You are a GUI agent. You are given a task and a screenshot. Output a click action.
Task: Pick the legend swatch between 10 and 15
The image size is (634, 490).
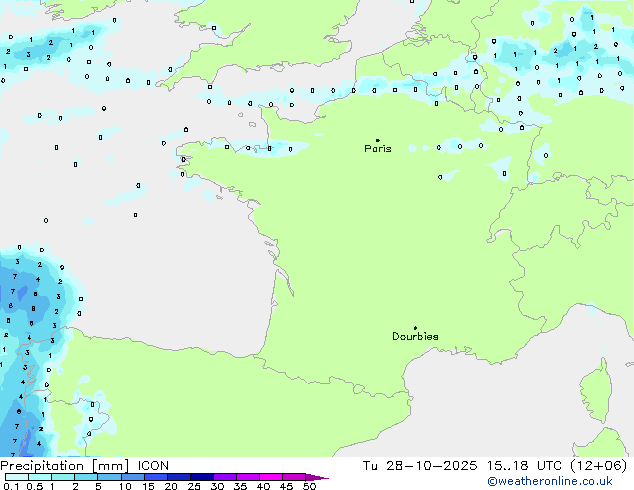click(x=133, y=477)
